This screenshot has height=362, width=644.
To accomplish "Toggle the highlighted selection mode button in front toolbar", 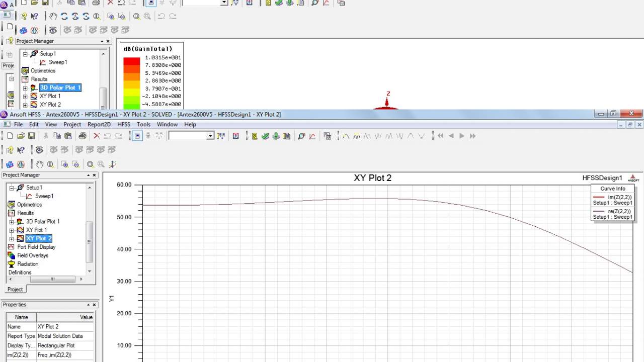I will [x=137, y=136].
